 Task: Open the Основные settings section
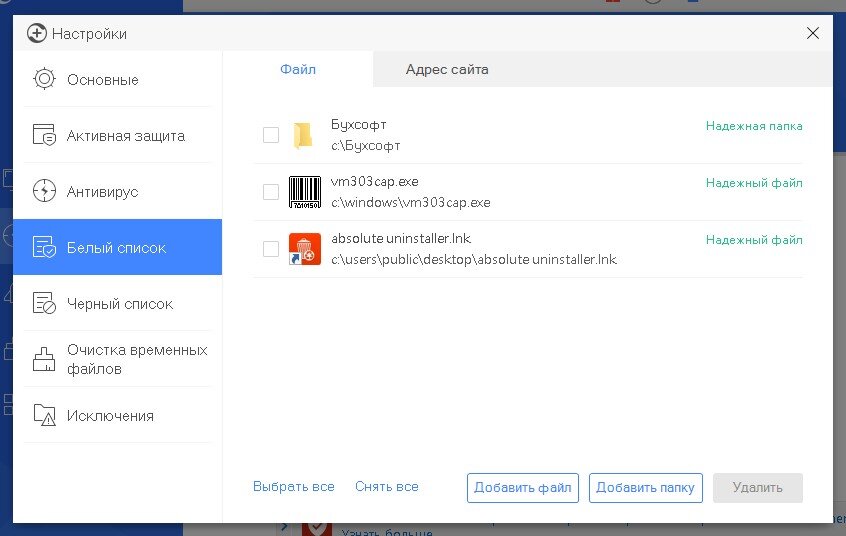(x=117, y=79)
